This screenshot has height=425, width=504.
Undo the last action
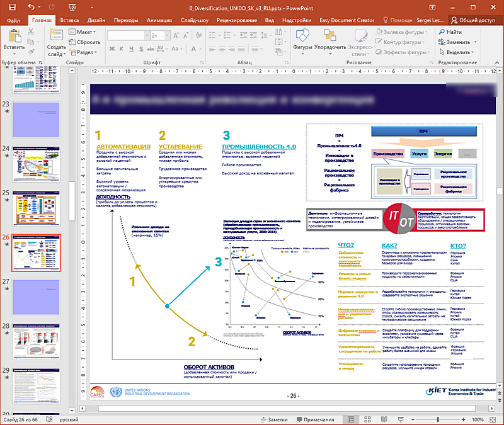31,7
